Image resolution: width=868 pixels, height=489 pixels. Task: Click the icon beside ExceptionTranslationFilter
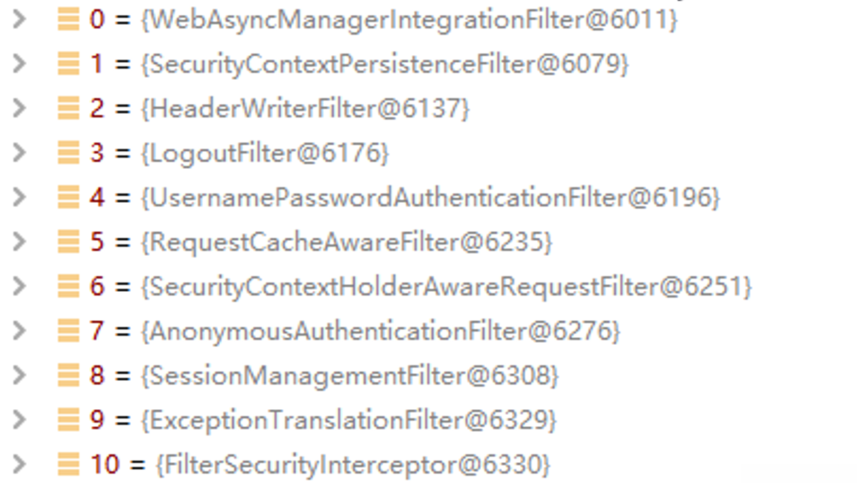pyautogui.click(x=69, y=420)
